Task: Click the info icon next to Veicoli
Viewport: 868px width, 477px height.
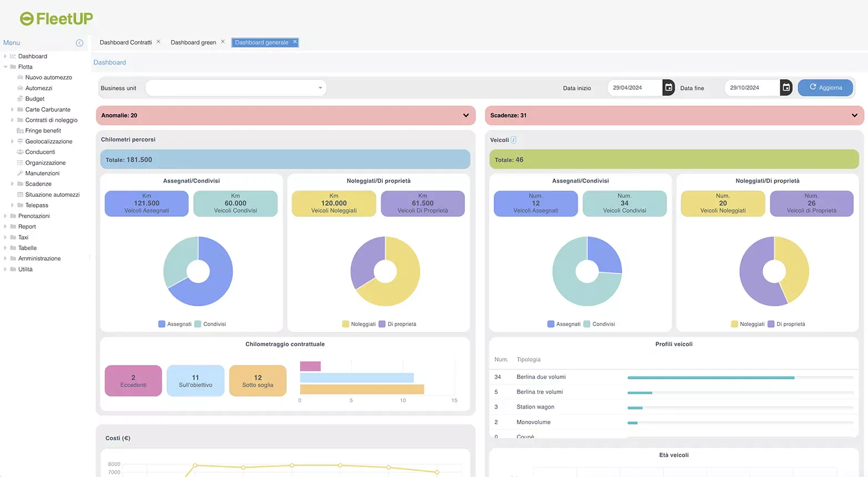Action: (514, 140)
